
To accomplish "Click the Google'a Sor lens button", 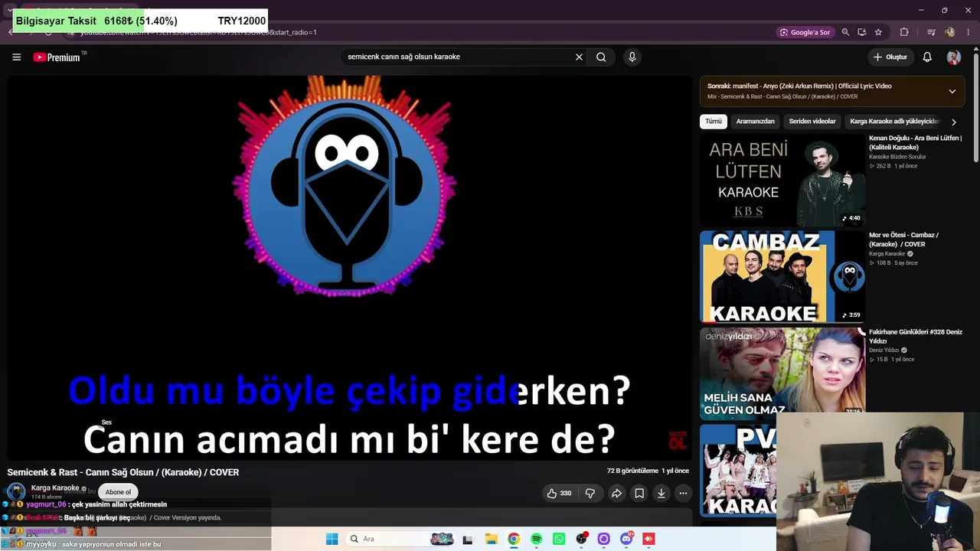I will click(805, 32).
